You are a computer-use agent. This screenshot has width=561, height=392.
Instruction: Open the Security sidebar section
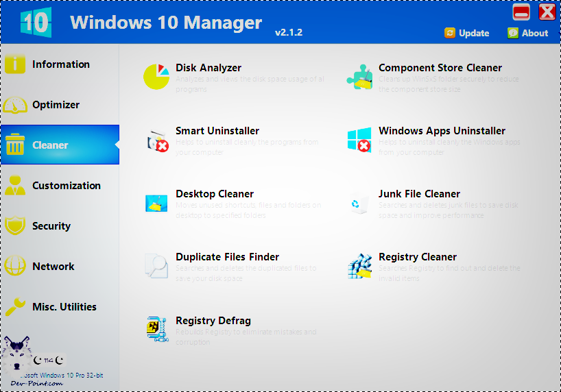(x=51, y=226)
